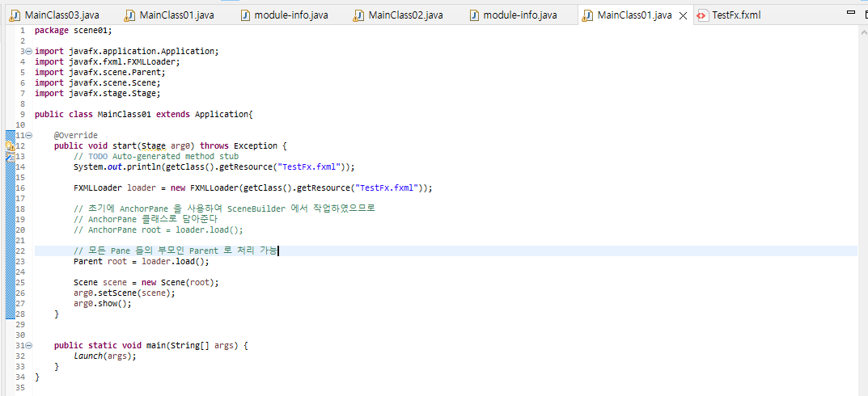Click the javafx.application.Application import line

[127, 52]
